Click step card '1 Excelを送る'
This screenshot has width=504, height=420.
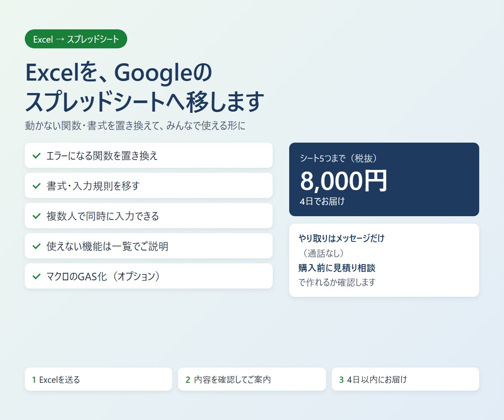98,379
